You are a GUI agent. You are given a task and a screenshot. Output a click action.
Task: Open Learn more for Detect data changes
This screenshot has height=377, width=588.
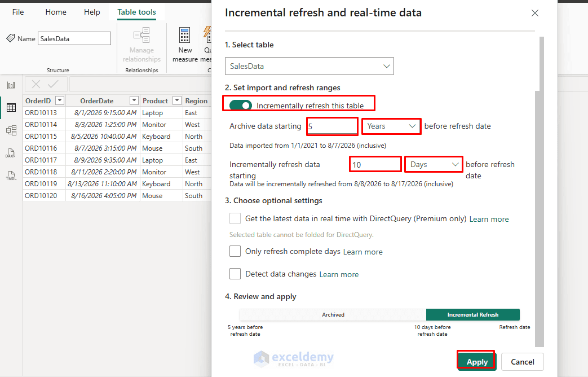[x=339, y=274]
